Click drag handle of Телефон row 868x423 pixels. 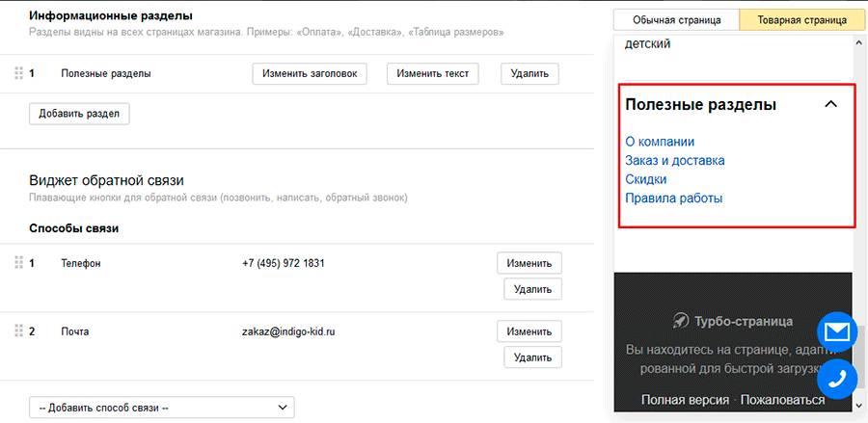click(x=18, y=262)
